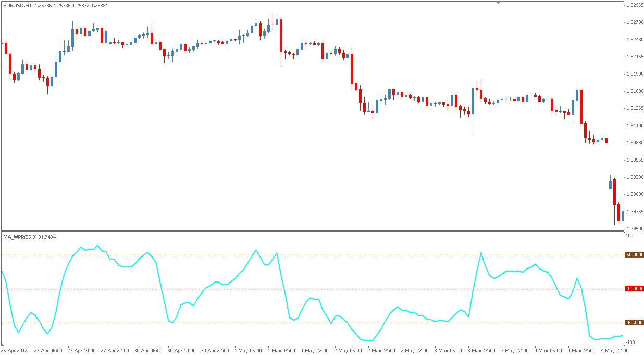644x355 pixels.
Task: Click the '1 May 06:00' time label
Action: point(249,351)
